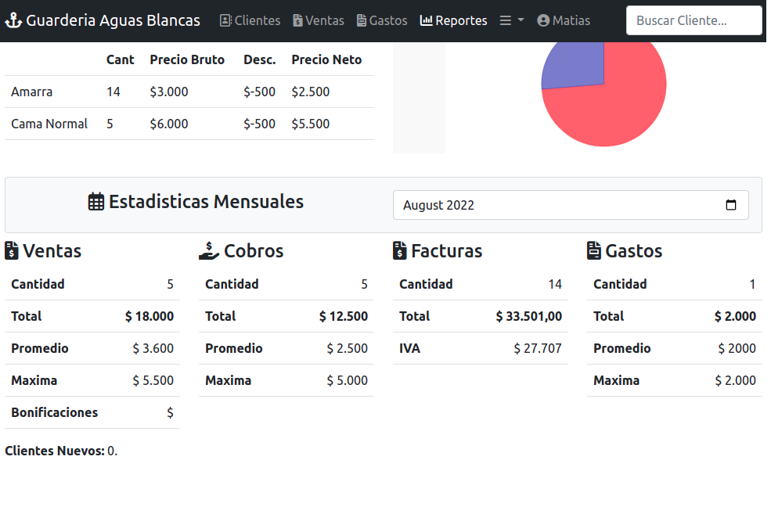Click the Gastos section document icon
This screenshot has height=532, width=771.
[594, 250]
